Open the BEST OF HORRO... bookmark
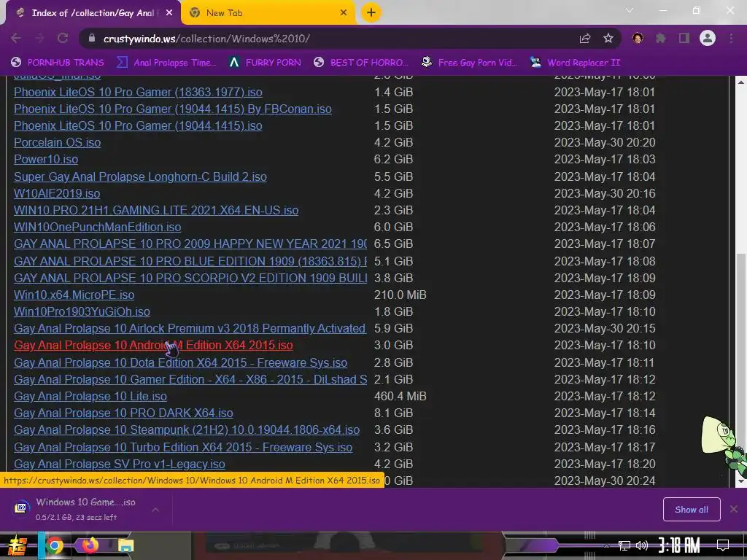The height and width of the screenshot is (560, 747). point(361,63)
